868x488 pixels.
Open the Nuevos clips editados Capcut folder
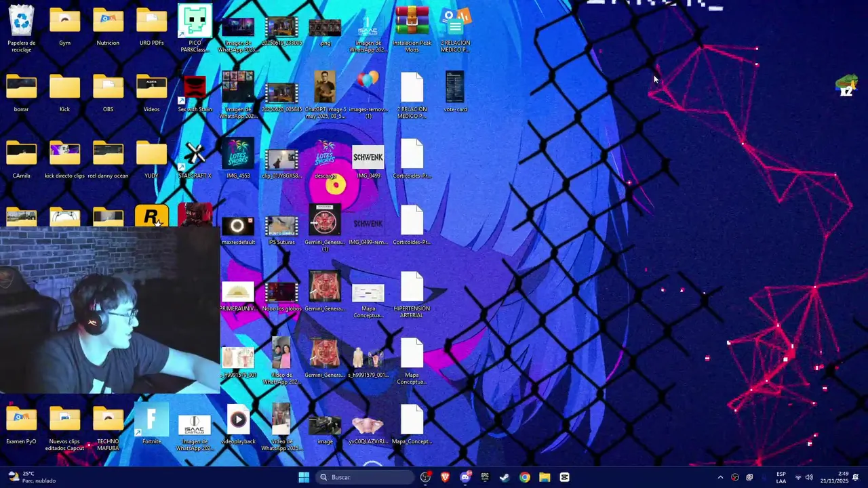64,428
